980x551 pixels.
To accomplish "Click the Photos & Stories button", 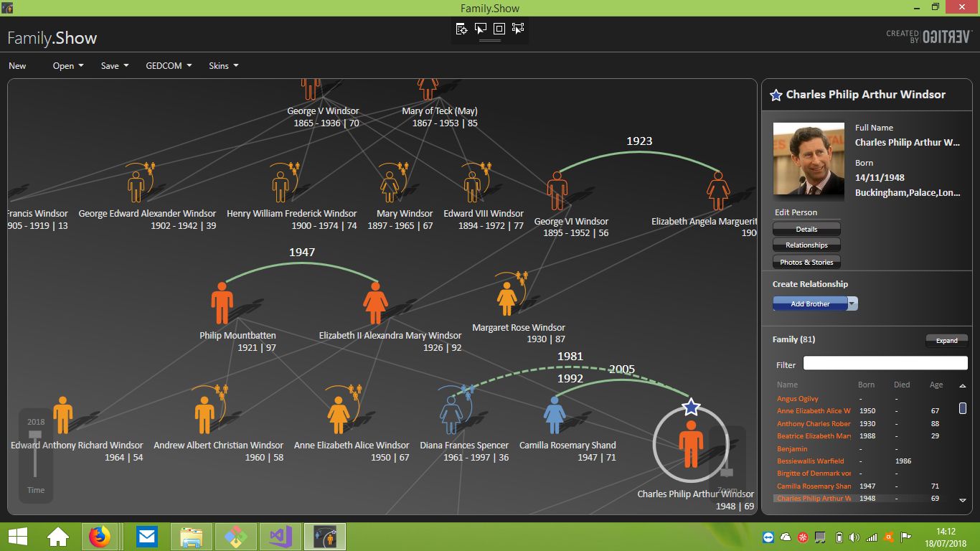I will coord(806,263).
